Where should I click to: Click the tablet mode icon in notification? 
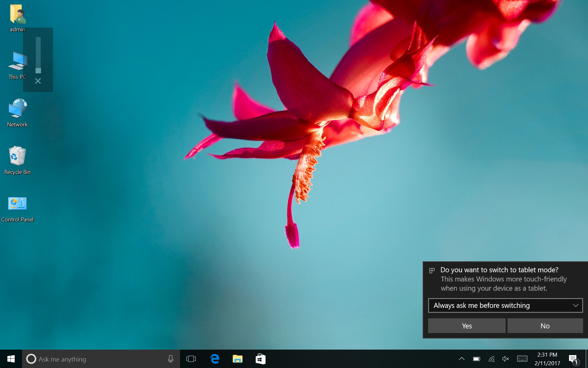[x=432, y=270]
